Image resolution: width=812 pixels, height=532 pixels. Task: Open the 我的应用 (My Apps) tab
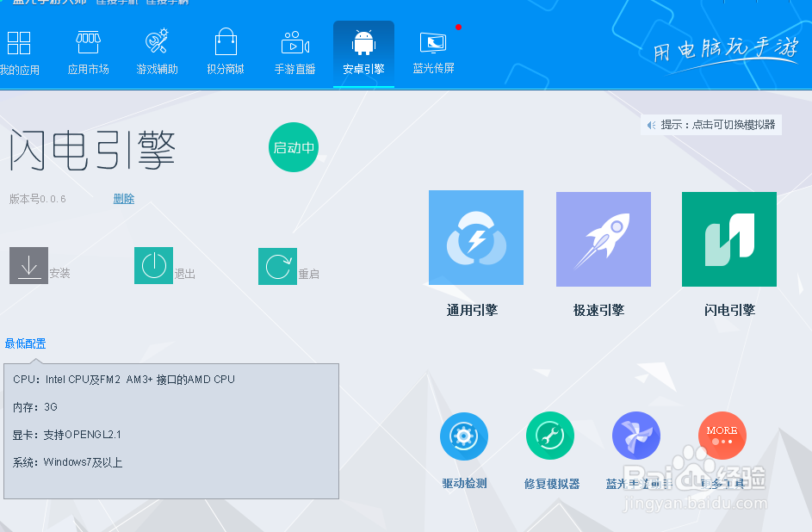pos(19,53)
